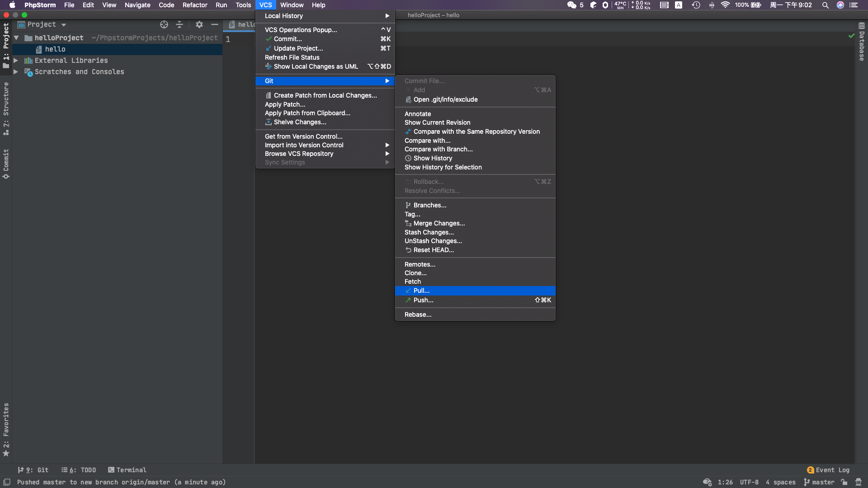Image resolution: width=868 pixels, height=488 pixels.
Task: Choose Stash Changes... from Git submenu
Action: [429, 232]
